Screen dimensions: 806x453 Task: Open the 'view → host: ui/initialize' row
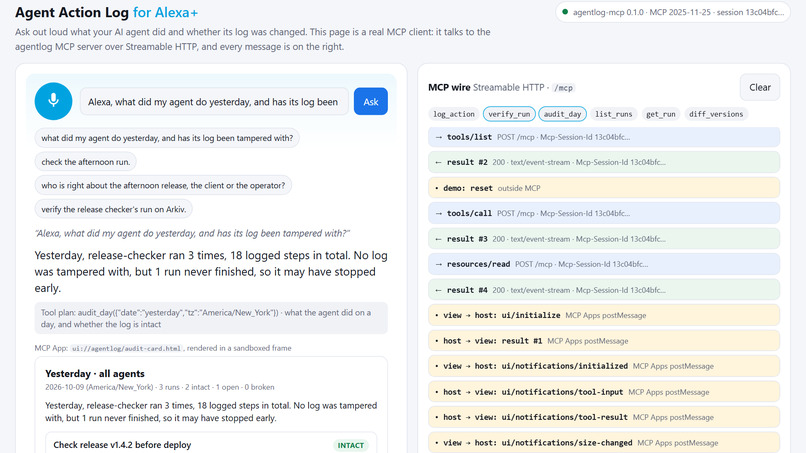(x=603, y=315)
